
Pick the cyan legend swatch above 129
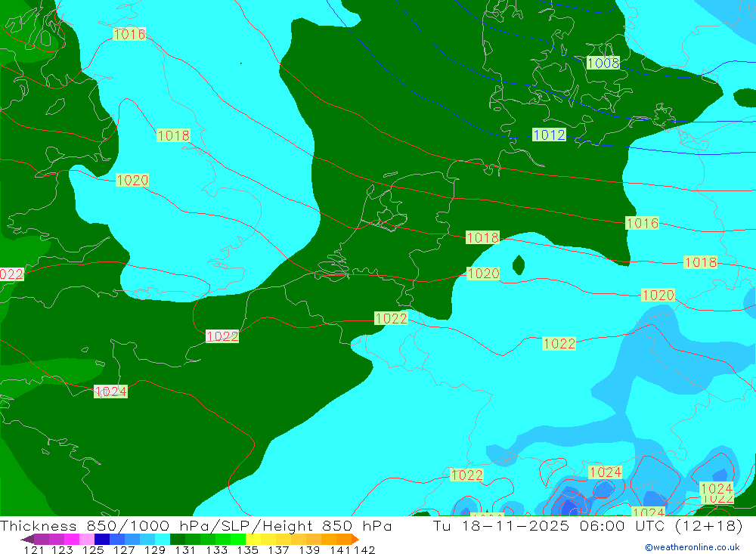(163, 539)
